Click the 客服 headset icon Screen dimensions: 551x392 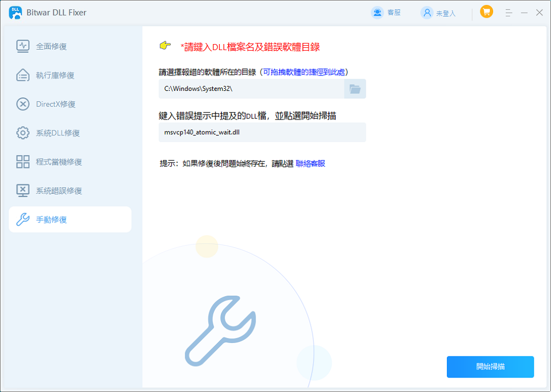point(377,13)
